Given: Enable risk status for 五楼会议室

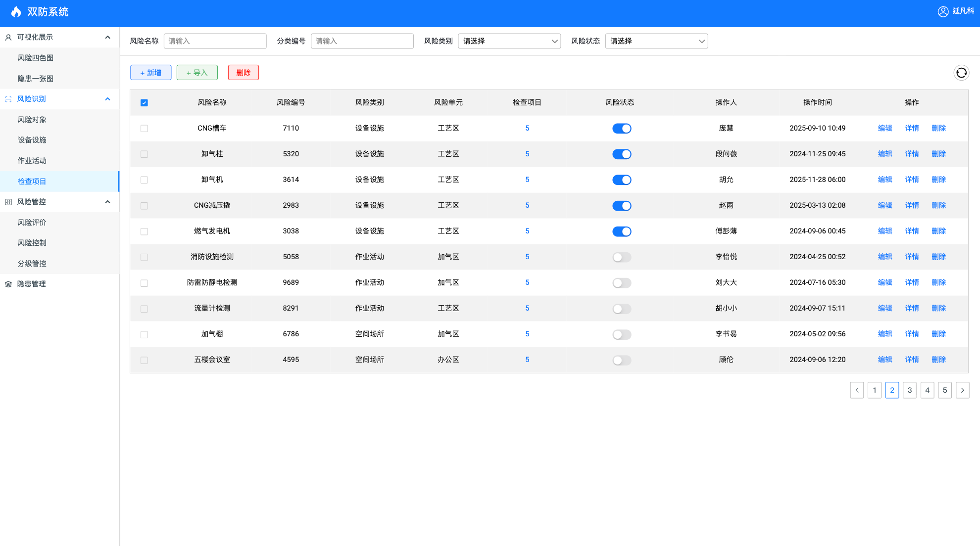Looking at the screenshot, I should (622, 360).
